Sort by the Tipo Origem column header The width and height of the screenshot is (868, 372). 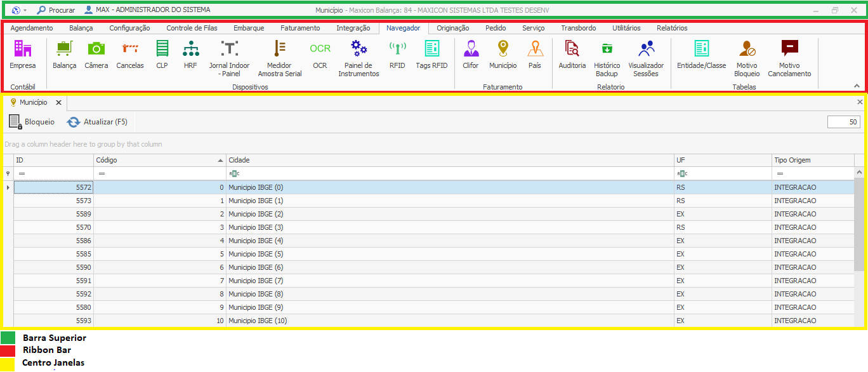pyautogui.click(x=813, y=160)
